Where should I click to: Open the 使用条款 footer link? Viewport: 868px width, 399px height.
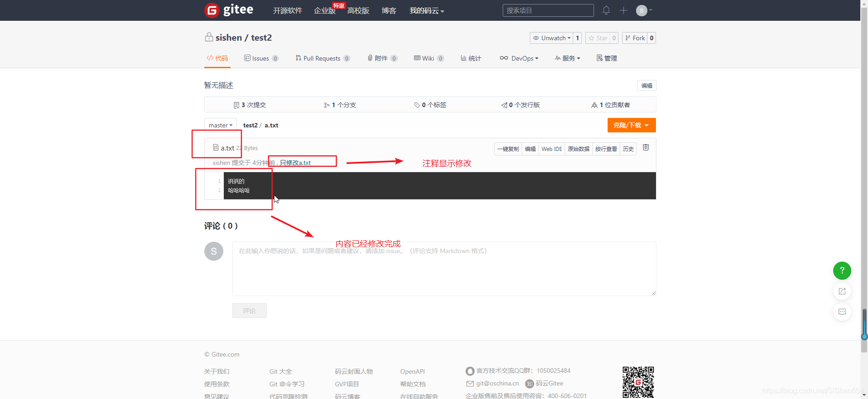tap(217, 384)
